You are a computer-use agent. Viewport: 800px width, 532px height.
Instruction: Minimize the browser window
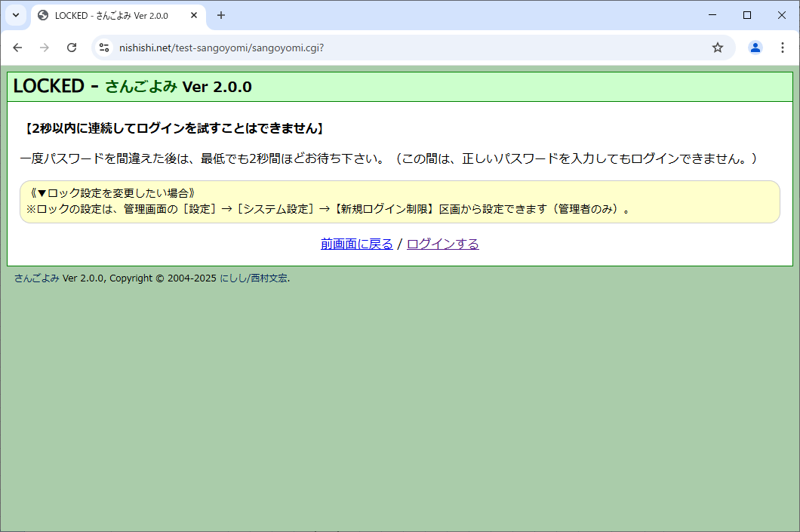(x=712, y=15)
